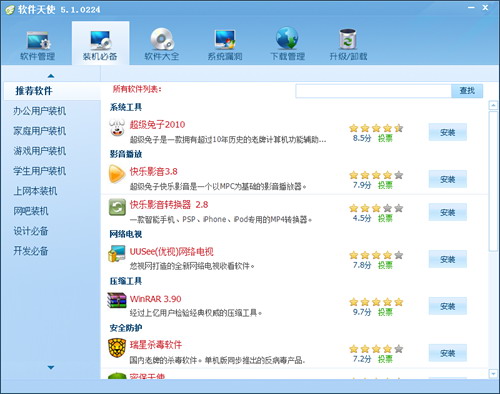The width and height of the screenshot is (500, 394).
Task: Click star rating for 快乐影音转换器 2.8
Action: 376,208
